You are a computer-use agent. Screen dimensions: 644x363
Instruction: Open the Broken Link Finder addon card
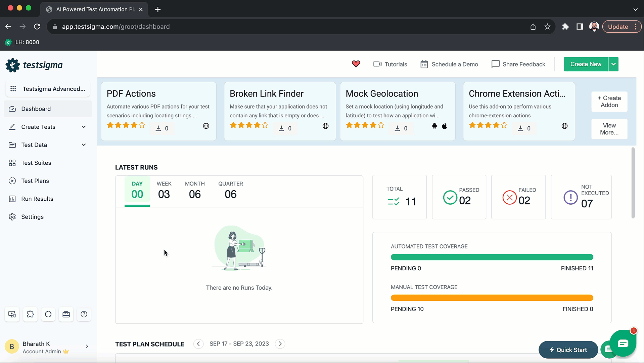point(280,111)
